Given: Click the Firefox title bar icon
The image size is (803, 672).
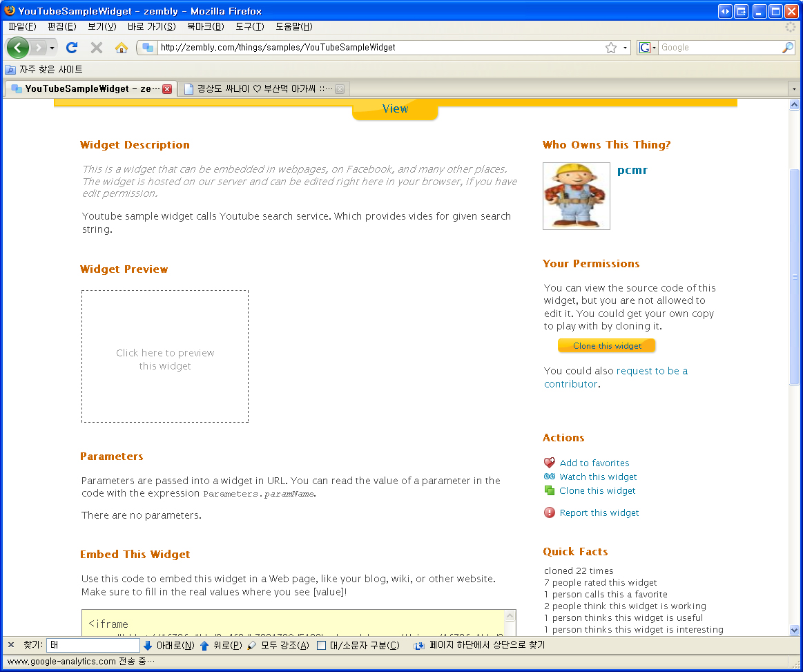Looking at the screenshot, I should click(x=9, y=10).
